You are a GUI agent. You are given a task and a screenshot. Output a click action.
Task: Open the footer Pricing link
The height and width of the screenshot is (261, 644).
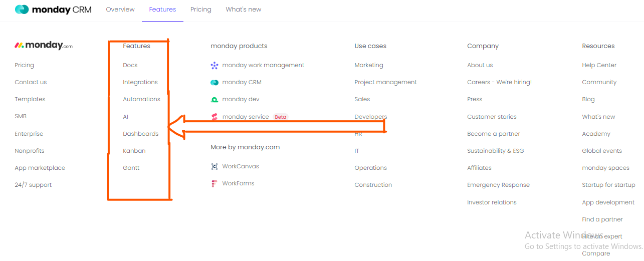(24, 65)
